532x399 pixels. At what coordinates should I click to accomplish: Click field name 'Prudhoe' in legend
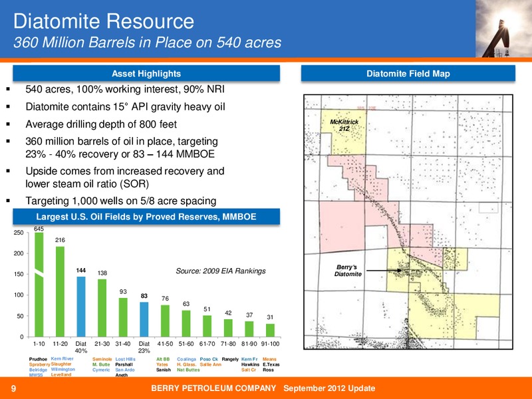[x=38, y=359]
